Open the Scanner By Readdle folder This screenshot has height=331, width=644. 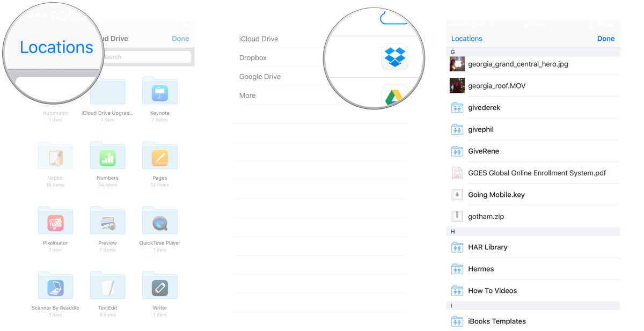tap(55, 286)
